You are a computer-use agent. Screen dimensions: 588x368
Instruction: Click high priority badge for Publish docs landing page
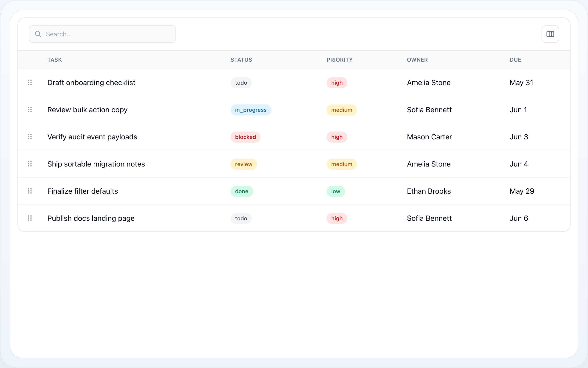(x=337, y=218)
